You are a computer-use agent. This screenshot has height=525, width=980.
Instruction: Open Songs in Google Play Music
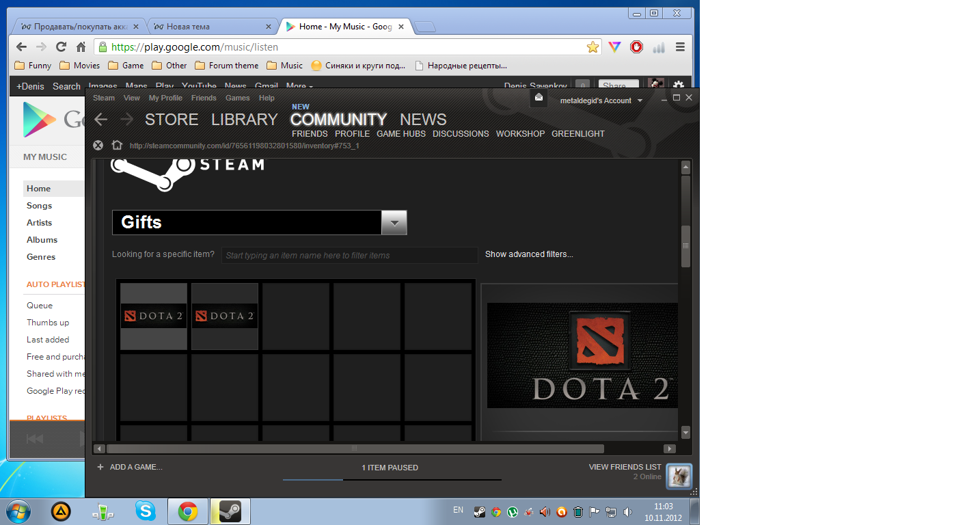39,206
